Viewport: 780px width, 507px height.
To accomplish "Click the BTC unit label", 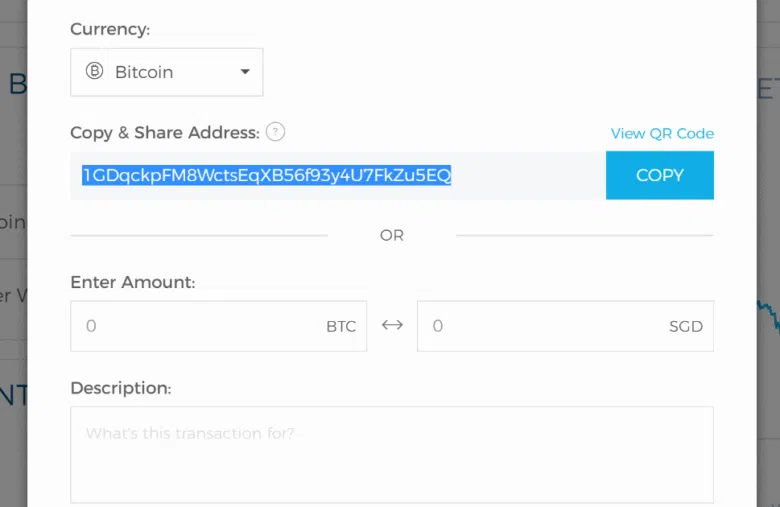I will click(341, 326).
